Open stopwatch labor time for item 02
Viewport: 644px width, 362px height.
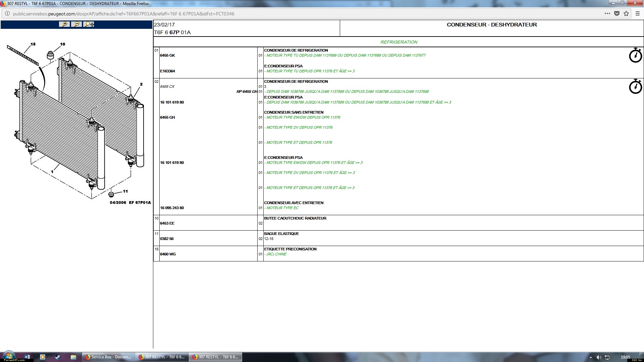click(x=635, y=86)
